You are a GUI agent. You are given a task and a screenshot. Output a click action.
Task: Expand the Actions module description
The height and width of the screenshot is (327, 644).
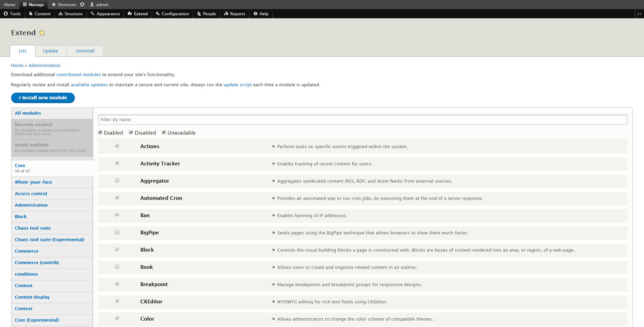click(274, 146)
